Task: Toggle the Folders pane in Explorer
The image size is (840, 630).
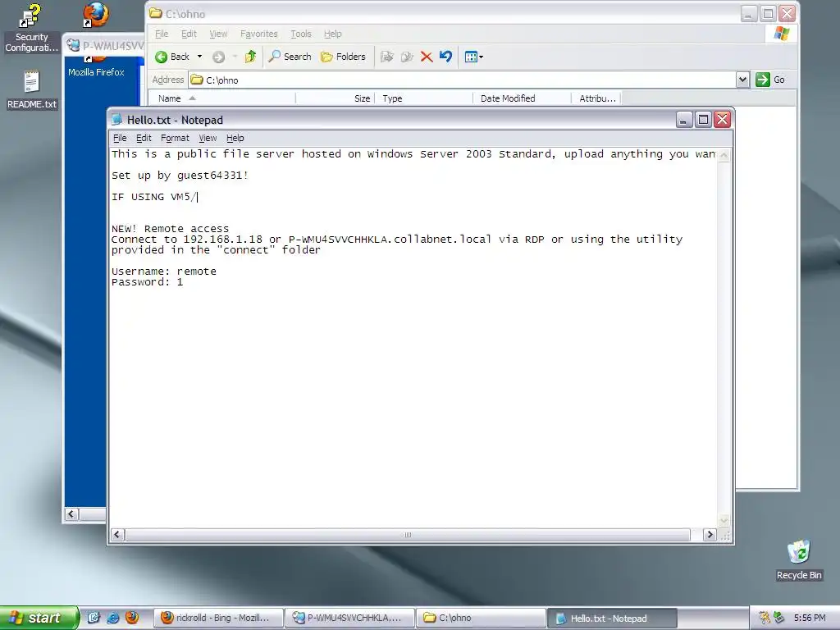Action: tap(343, 57)
